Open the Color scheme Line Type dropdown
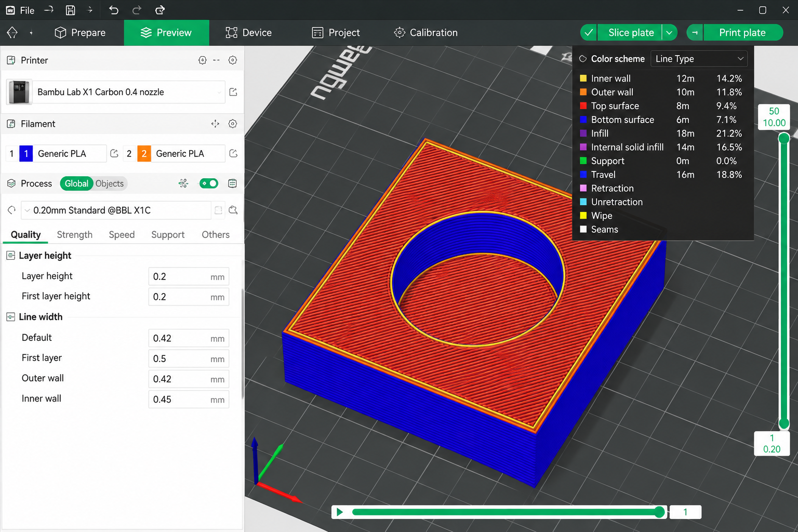 pyautogui.click(x=699, y=59)
